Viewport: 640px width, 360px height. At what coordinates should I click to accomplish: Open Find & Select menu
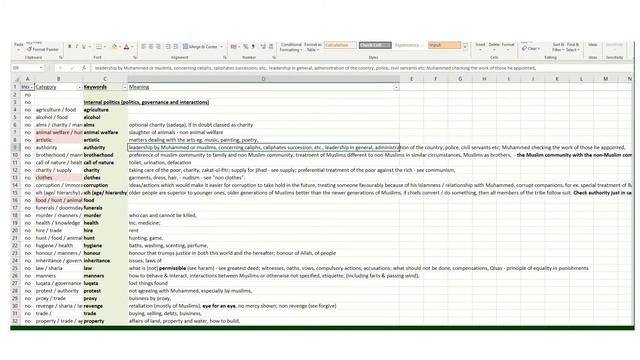pos(573,47)
